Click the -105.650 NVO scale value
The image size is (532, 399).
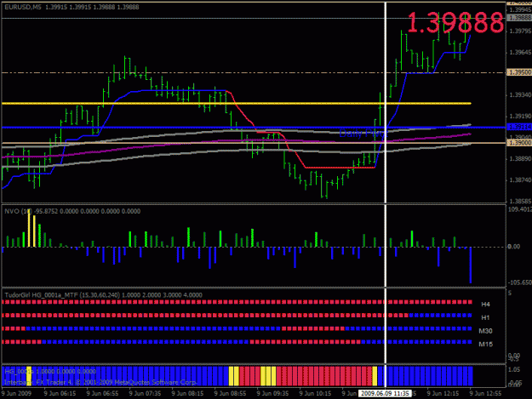519,282
